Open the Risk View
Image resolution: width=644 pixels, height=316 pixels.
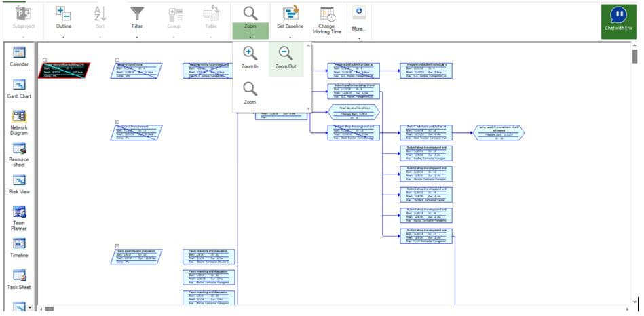[19, 184]
